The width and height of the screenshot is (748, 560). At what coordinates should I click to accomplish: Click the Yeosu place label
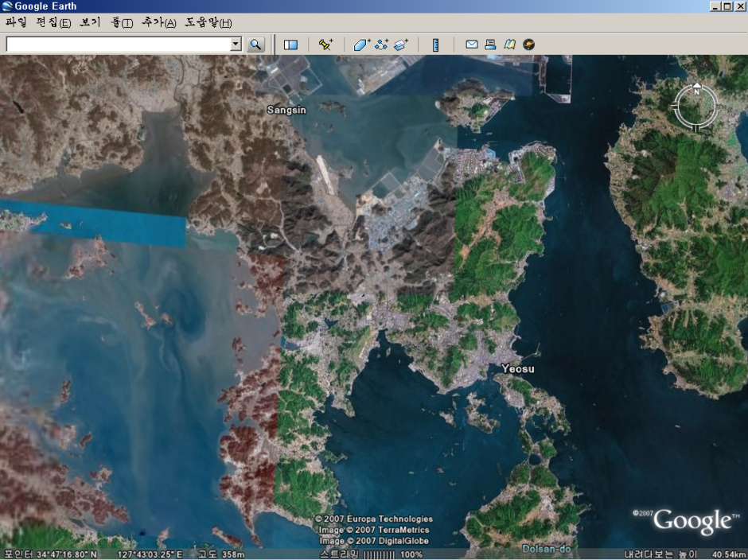coord(518,369)
